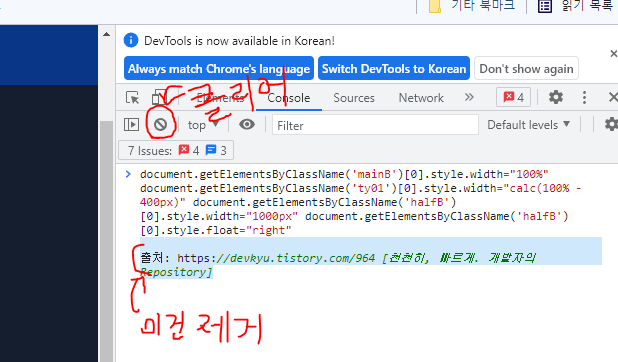This screenshot has height=362, width=618.
Task: Select the inspect element picker icon
Action: [132, 97]
